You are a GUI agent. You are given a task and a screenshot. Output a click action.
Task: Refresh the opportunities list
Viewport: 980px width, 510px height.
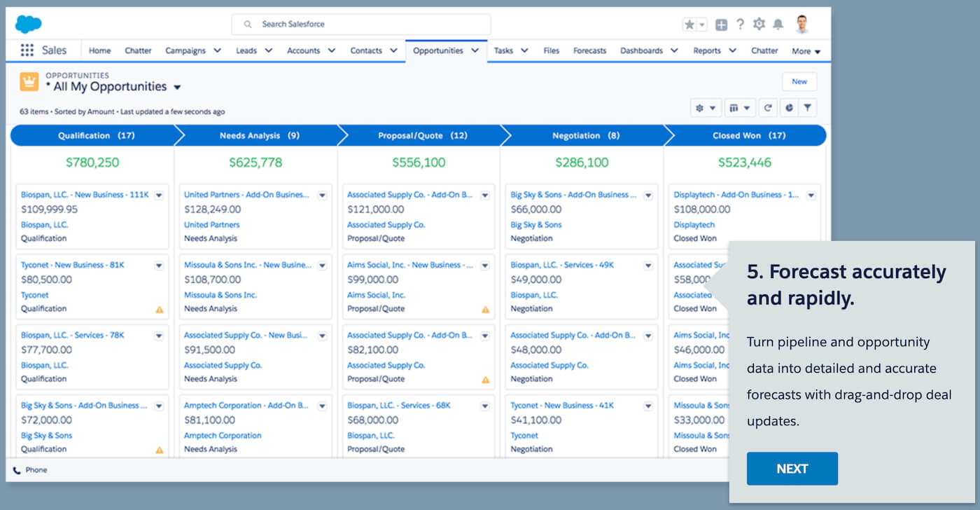tap(768, 108)
